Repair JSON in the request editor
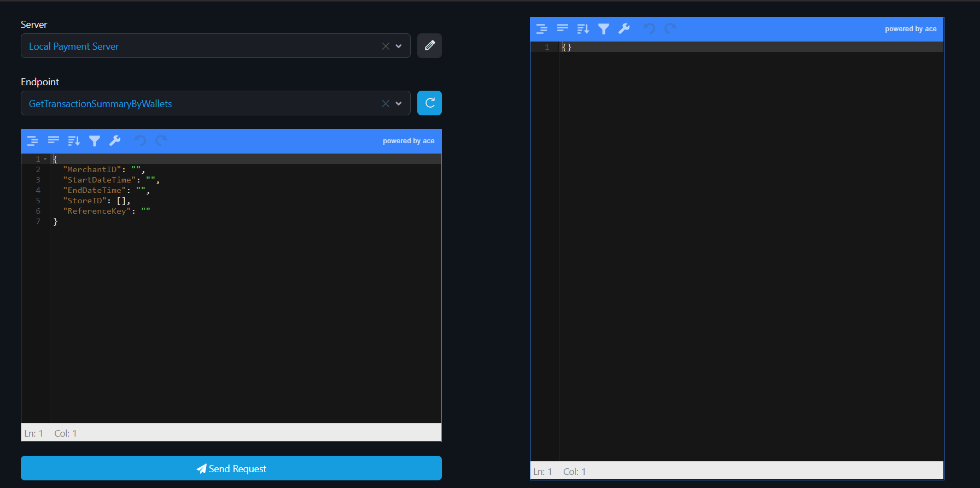The height and width of the screenshot is (488, 980). [115, 141]
